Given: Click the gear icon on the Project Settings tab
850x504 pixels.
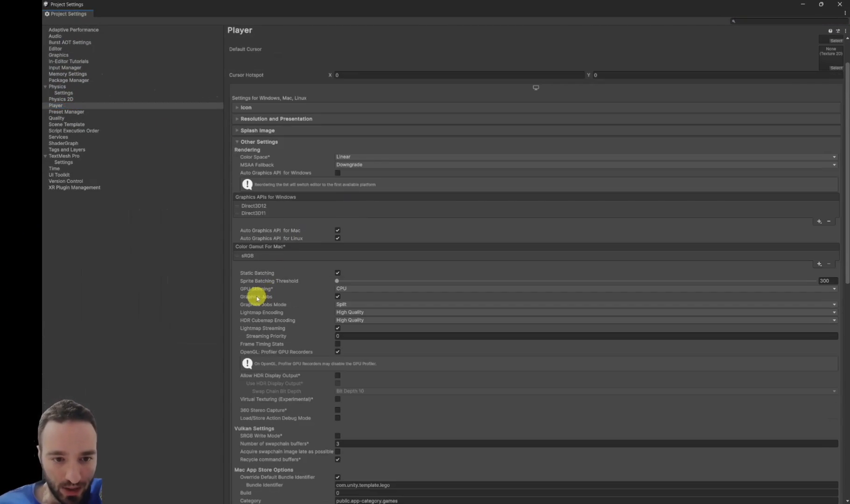Looking at the screenshot, I should click(x=47, y=14).
